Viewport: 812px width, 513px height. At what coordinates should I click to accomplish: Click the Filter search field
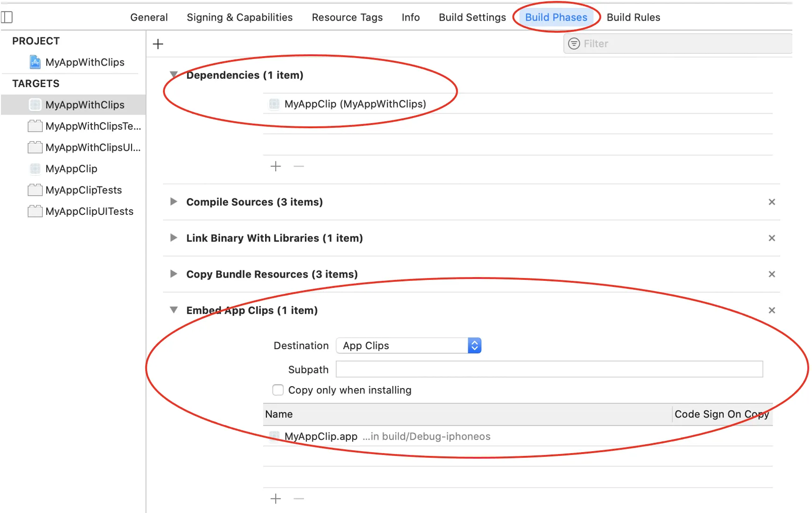click(678, 44)
